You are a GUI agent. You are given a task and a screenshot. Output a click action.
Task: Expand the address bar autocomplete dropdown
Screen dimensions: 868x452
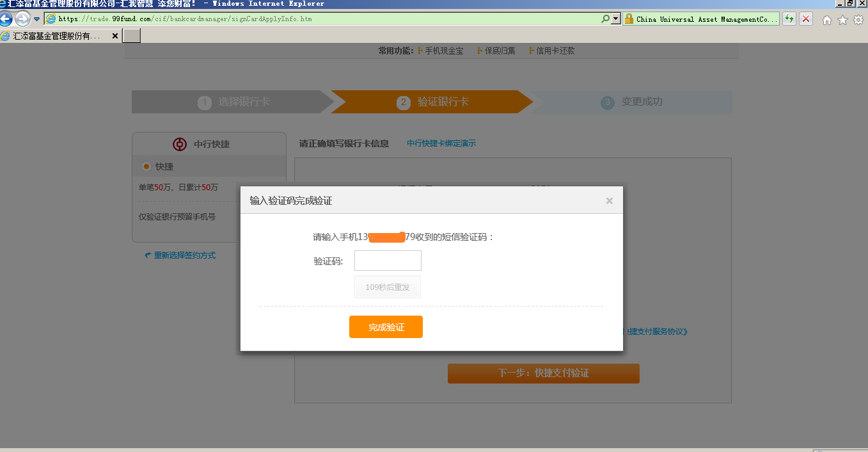click(x=616, y=19)
